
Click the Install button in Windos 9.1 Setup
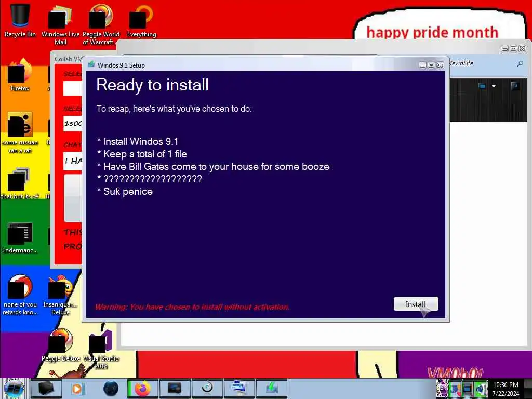pyautogui.click(x=416, y=304)
